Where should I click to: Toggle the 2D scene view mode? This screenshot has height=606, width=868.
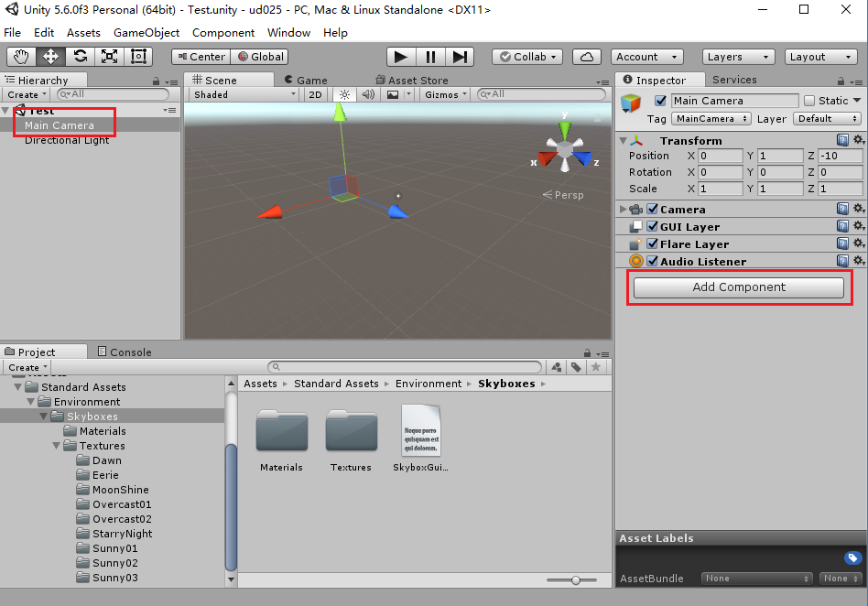pos(316,94)
